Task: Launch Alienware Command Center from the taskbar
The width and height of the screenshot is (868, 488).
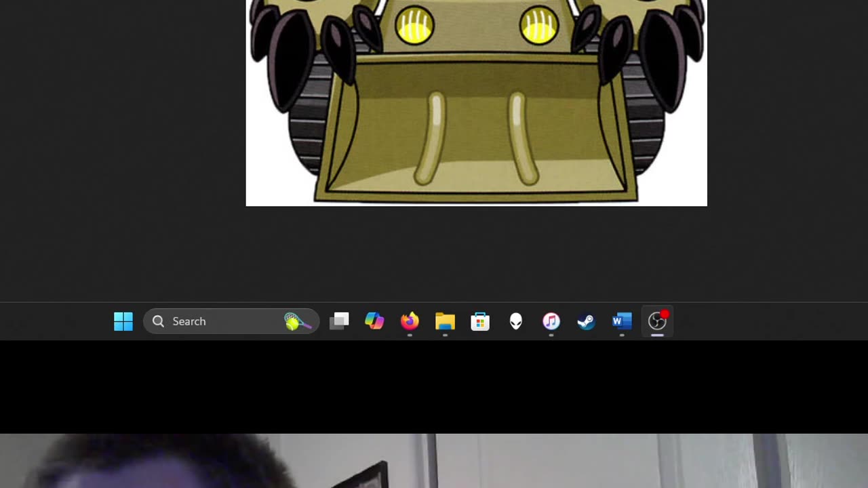Action: tap(516, 321)
